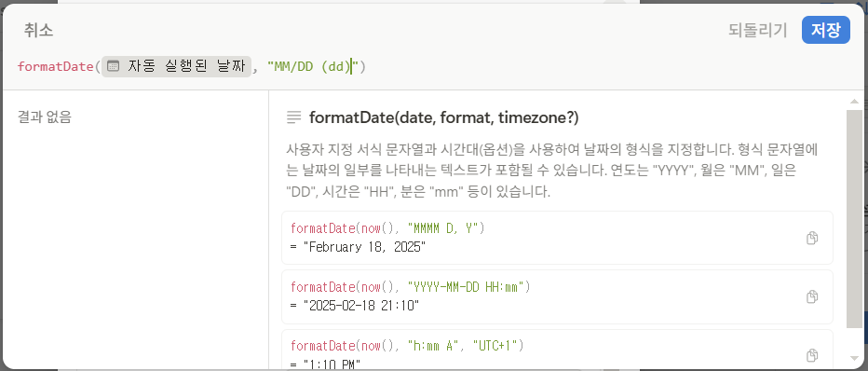
Task: Click the text lines icon beside formatDate heading
Action: coord(294,117)
